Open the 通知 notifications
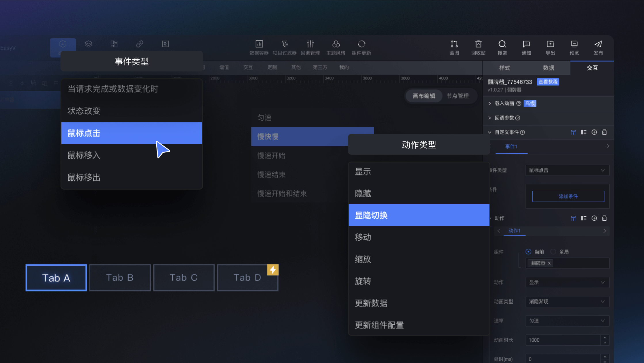The height and width of the screenshot is (363, 644). (526, 48)
